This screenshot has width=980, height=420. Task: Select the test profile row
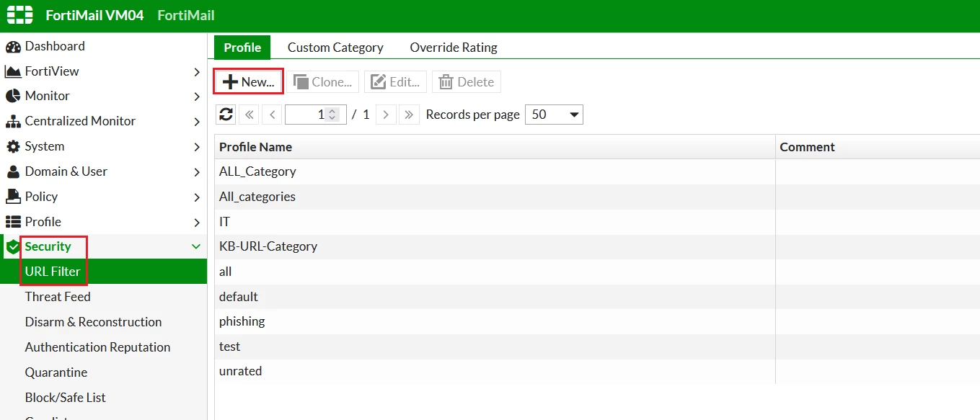[x=597, y=347]
